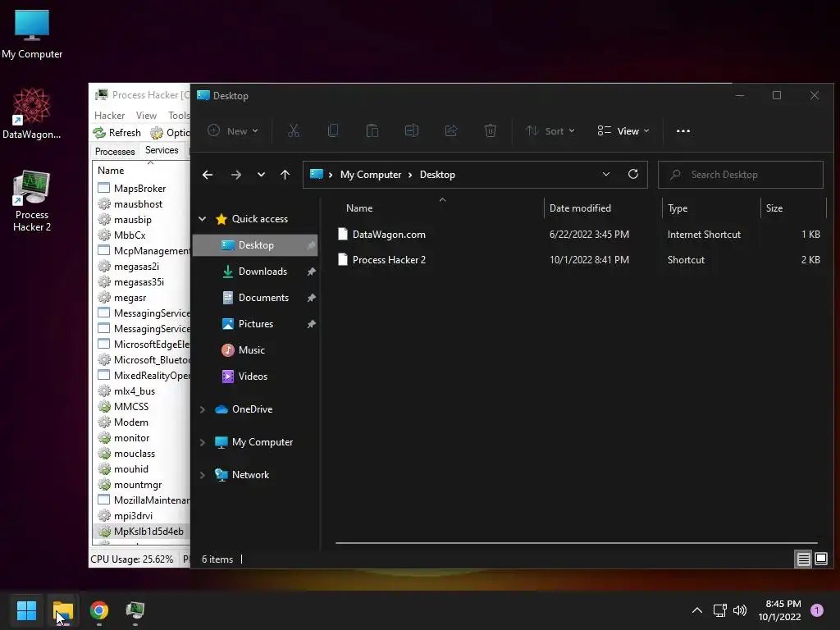Refresh the Desktop folder view
The image size is (840, 630).
[633, 174]
